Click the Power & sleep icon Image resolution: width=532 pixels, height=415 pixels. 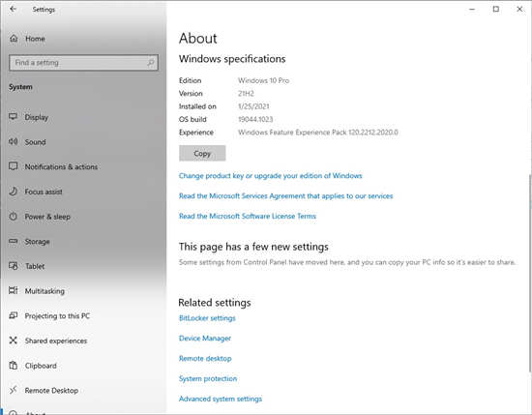pyautogui.click(x=13, y=216)
